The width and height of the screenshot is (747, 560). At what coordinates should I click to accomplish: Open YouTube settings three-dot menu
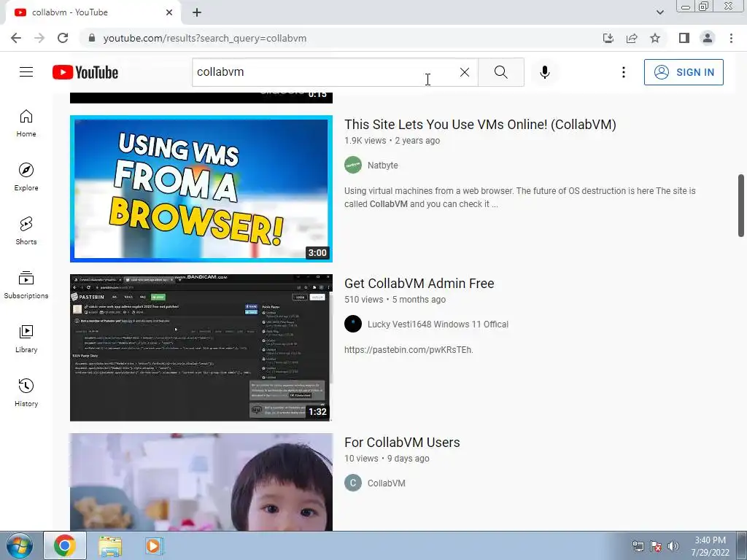(x=623, y=72)
